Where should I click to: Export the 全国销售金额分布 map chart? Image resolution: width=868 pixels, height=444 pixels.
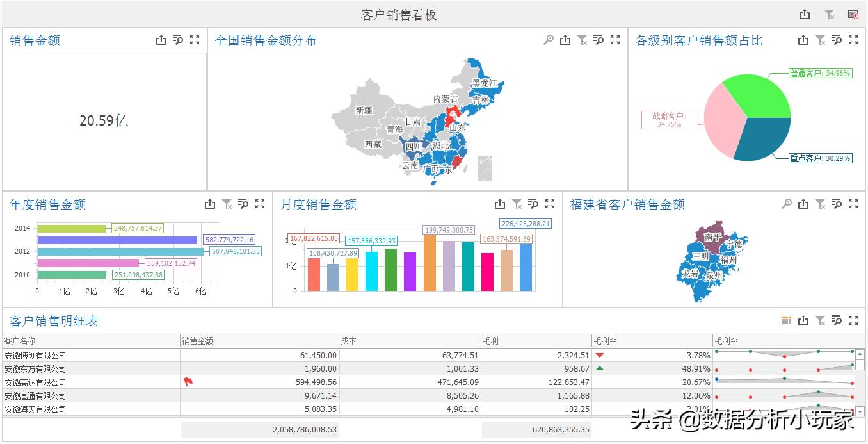[x=565, y=40]
